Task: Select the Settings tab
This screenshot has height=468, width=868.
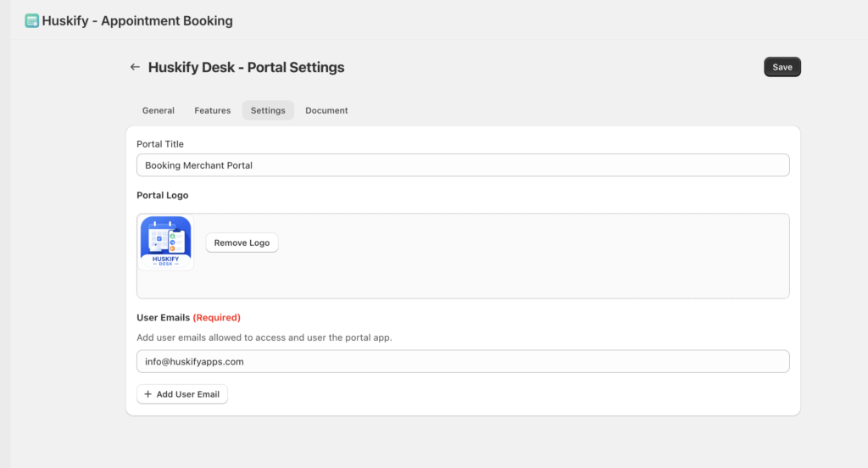Action: (x=268, y=110)
